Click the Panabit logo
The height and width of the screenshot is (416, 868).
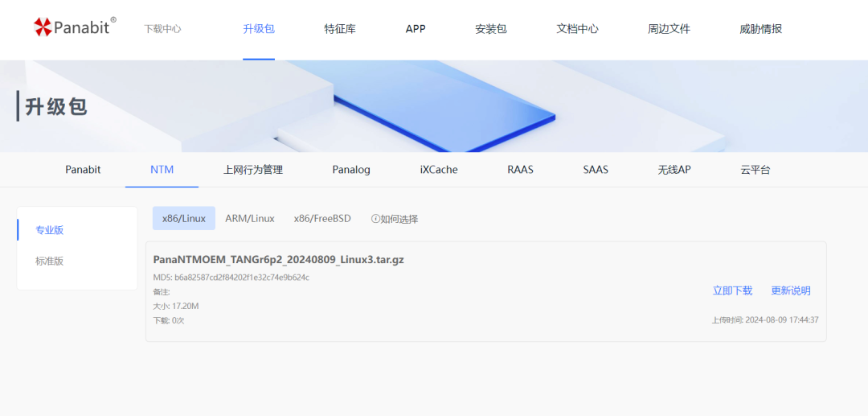tap(75, 27)
